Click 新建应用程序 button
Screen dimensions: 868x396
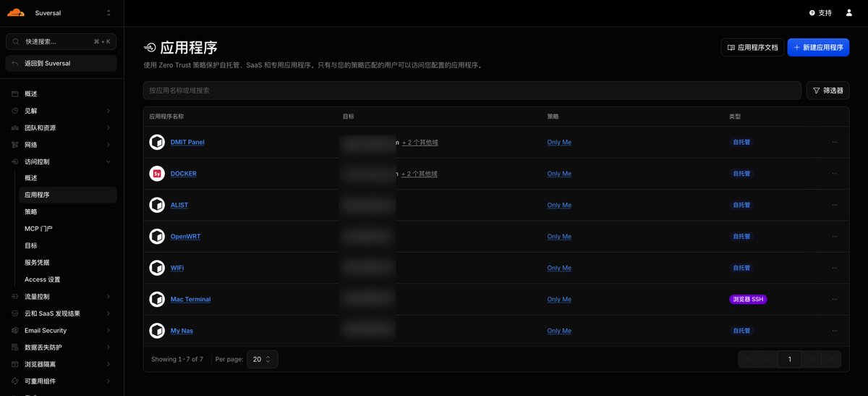[x=818, y=47]
